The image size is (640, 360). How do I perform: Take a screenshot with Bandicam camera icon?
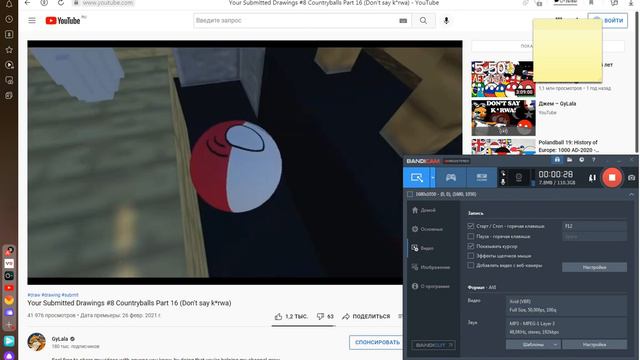(x=631, y=178)
